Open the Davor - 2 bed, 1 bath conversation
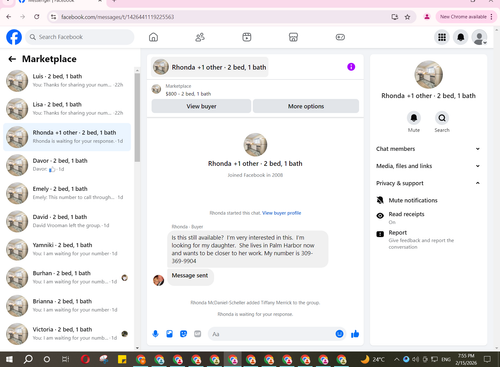This screenshot has height=367, width=500. (67, 165)
